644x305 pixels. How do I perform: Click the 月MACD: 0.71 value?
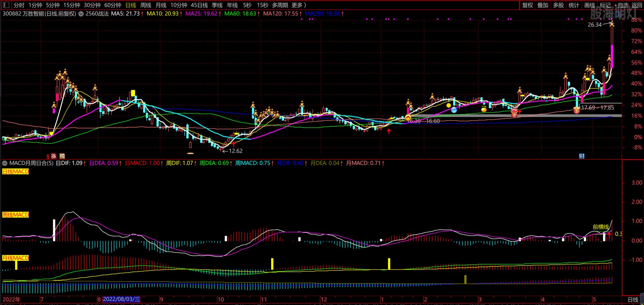[x=363, y=163]
